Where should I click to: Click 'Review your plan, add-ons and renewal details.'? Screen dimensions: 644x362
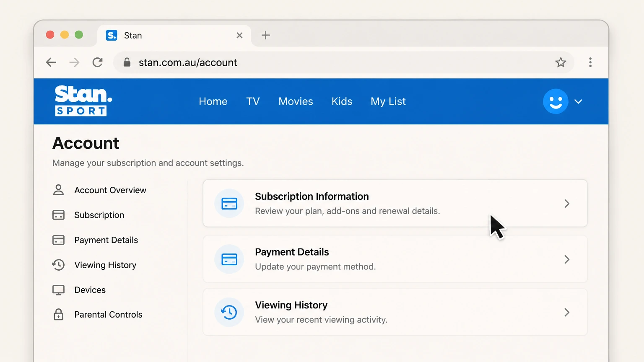coord(348,211)
